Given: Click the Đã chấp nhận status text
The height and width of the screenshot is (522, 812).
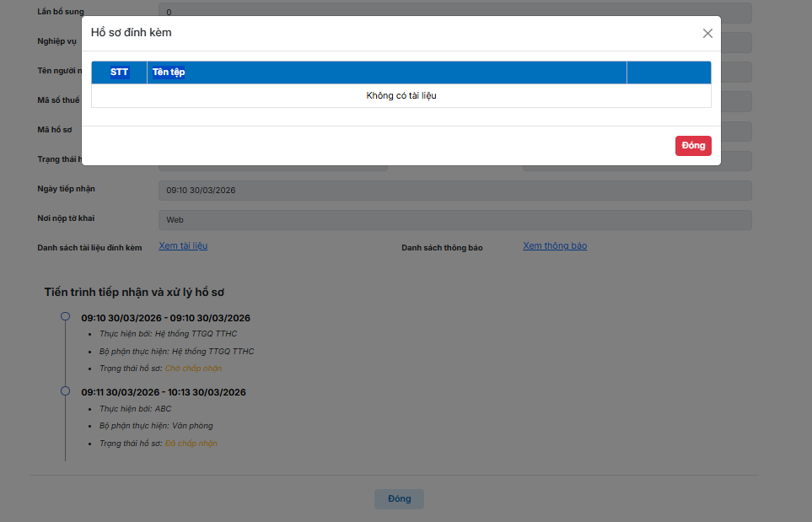Looking at the screenshot, I should pyautogui.click(x=191, y=444).
